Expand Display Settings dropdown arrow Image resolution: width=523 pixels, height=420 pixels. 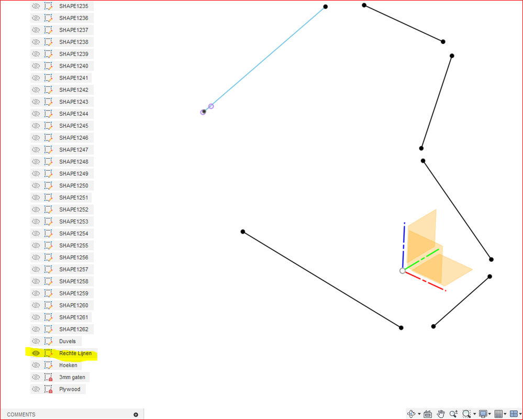coord(489,414)
